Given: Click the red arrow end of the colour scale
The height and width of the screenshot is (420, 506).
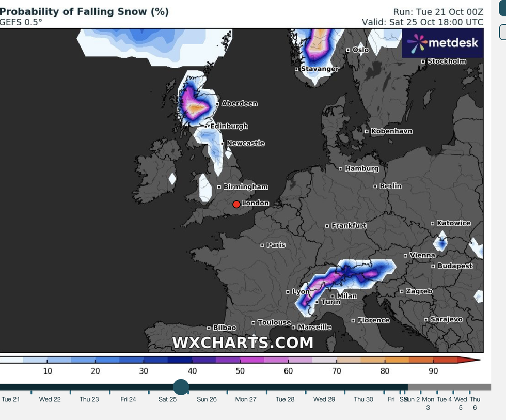Looking at the screenshot, I should tap(469, 360).
